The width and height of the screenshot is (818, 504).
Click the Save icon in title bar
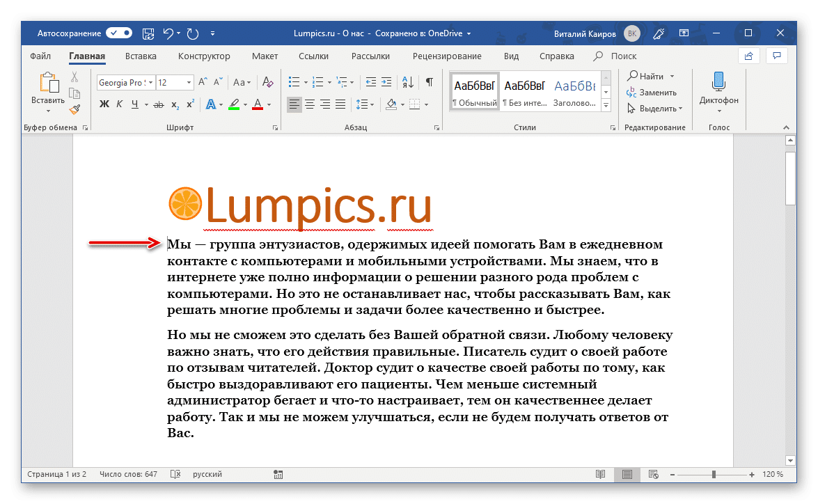click(148, 33)
